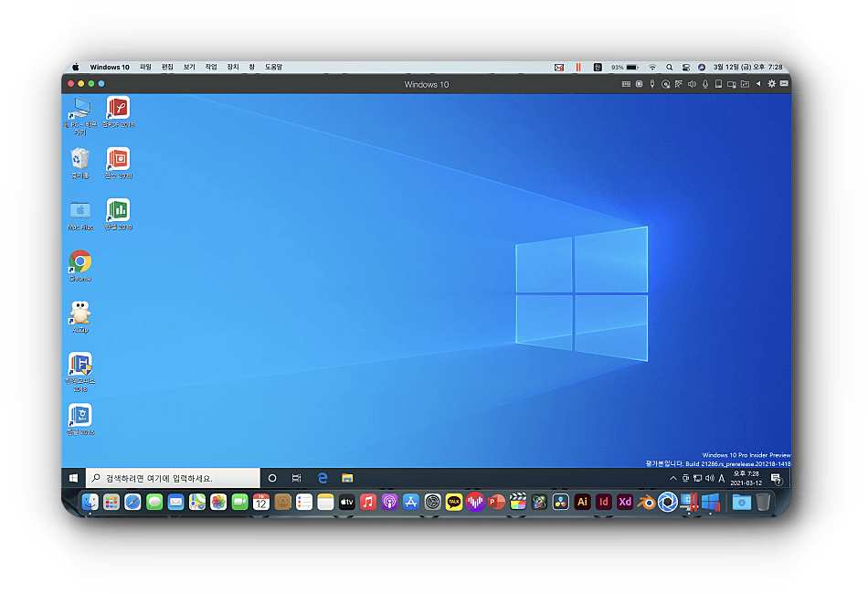The width and height of the screenshot is (868, 594).
Task: Open Task View on the taskbar
Action: tap(297, 478)
